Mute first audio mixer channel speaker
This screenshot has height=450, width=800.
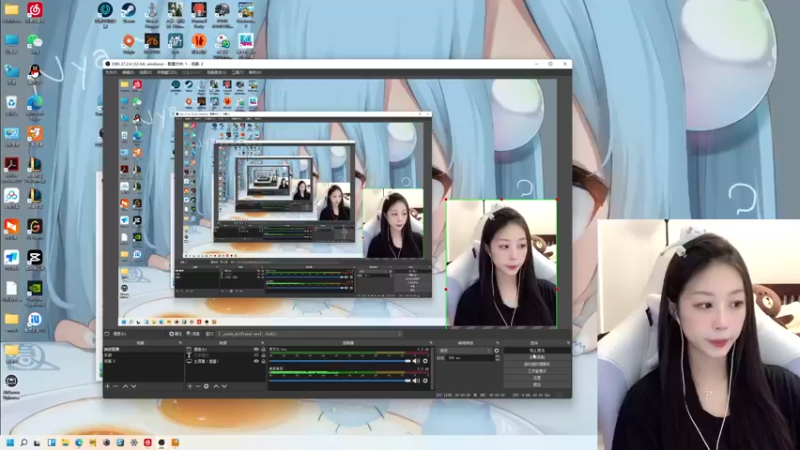pyautogui.click(x=416, y=361)
